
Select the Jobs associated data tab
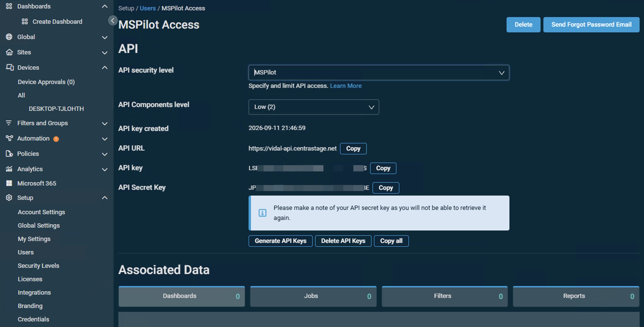click(x=313, y=296)
